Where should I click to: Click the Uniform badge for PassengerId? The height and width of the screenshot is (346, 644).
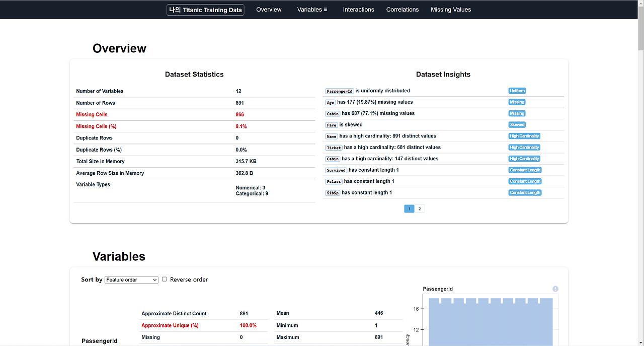pyautogui.click(x=517, y=91)
